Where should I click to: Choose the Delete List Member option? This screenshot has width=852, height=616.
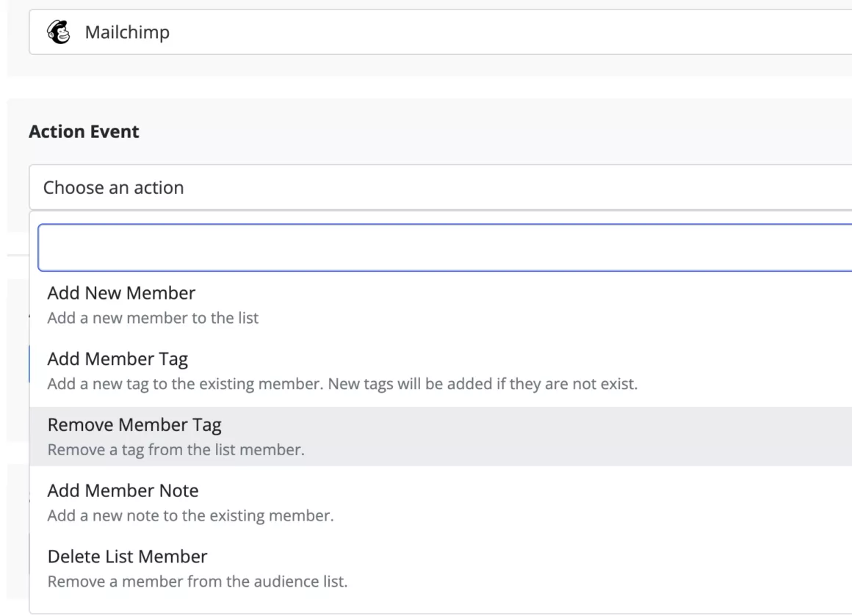pyautogui.click(x=127, y=556)
